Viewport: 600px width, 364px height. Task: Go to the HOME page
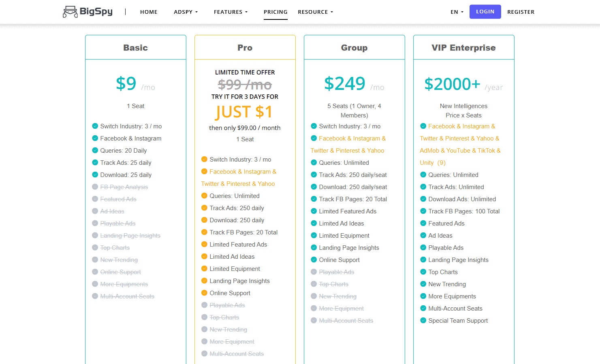pyautogui.click(x=149, y=12)
